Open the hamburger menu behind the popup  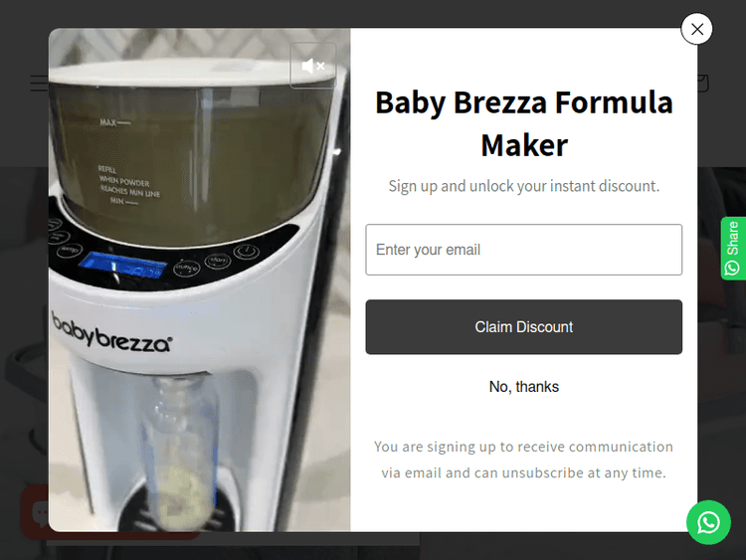[x=39, y=83]
